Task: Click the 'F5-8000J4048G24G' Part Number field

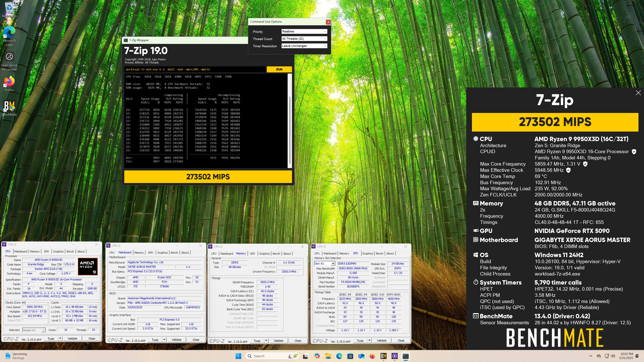Action: (x=353, y=282)
